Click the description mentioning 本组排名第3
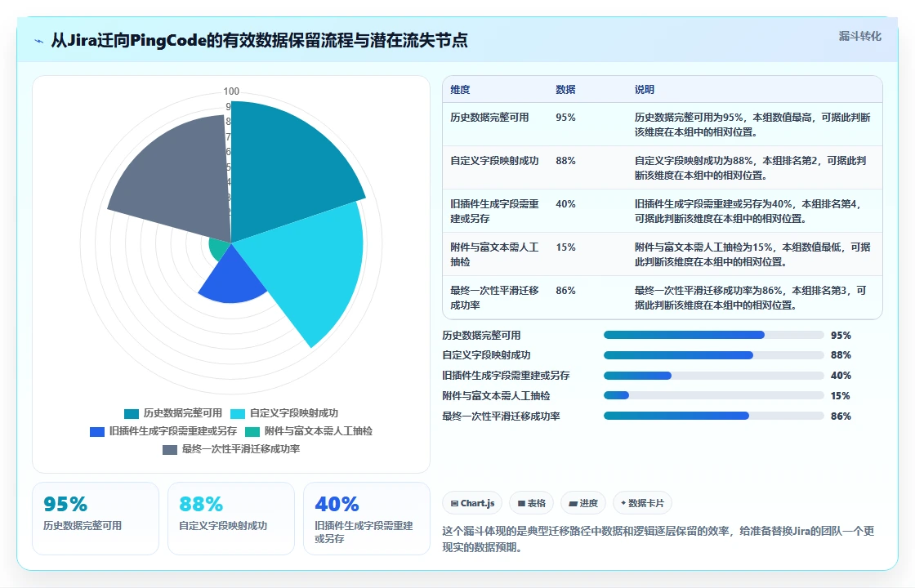 (x=751, y=297)
